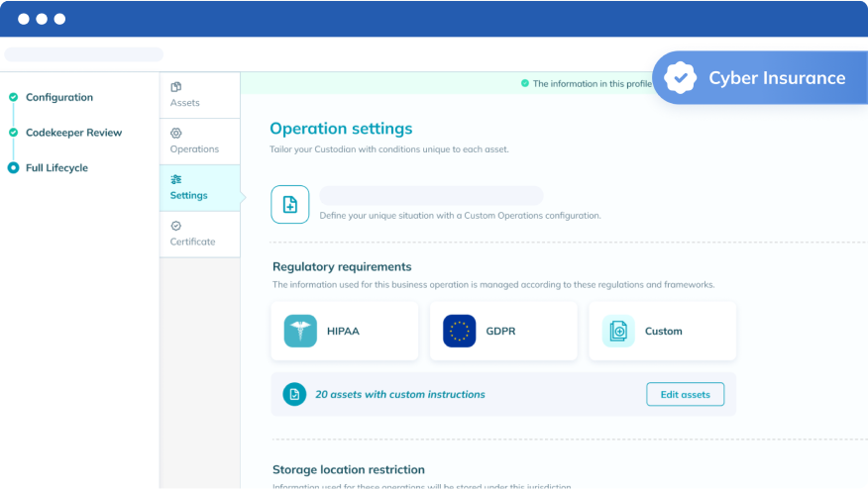Click the Cyber Insurance badge
Screen dimensions: 868x489
761,77
